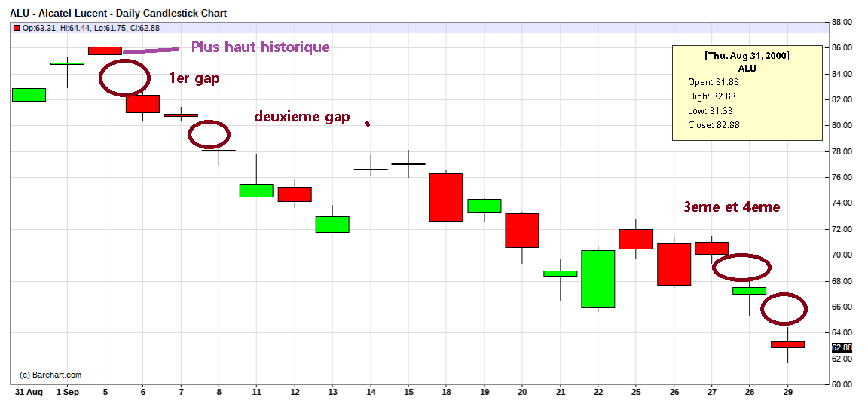This screenshot has width=868, height=413.
Task: Select the red candlestick for September 6
Action: click(143, 104)
